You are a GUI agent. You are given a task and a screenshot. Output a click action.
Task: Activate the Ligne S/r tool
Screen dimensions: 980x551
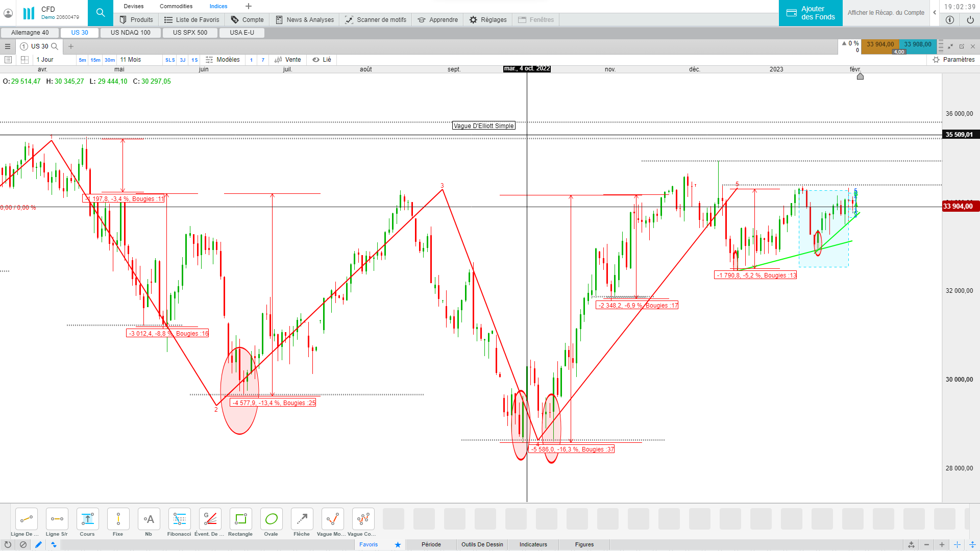[57, 519]
